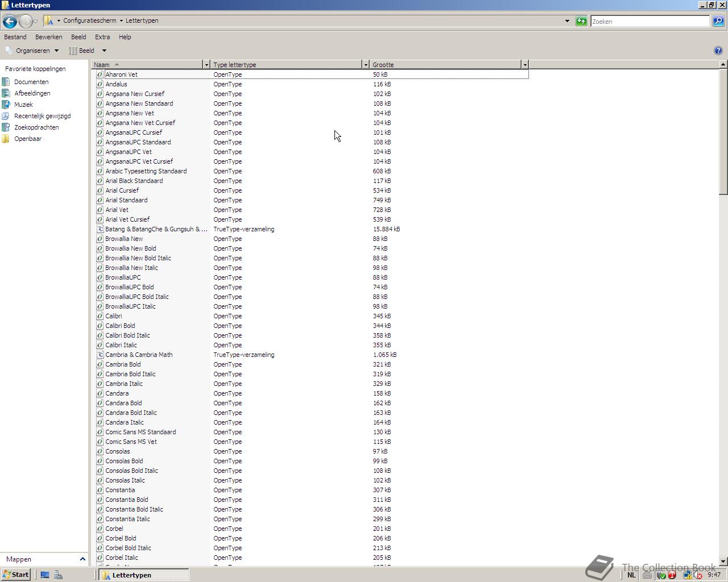Screen dimensions: 728x582
Task: Open the Naam column filter dropdown
Action: pyautogui.click(x=206, y=65)
